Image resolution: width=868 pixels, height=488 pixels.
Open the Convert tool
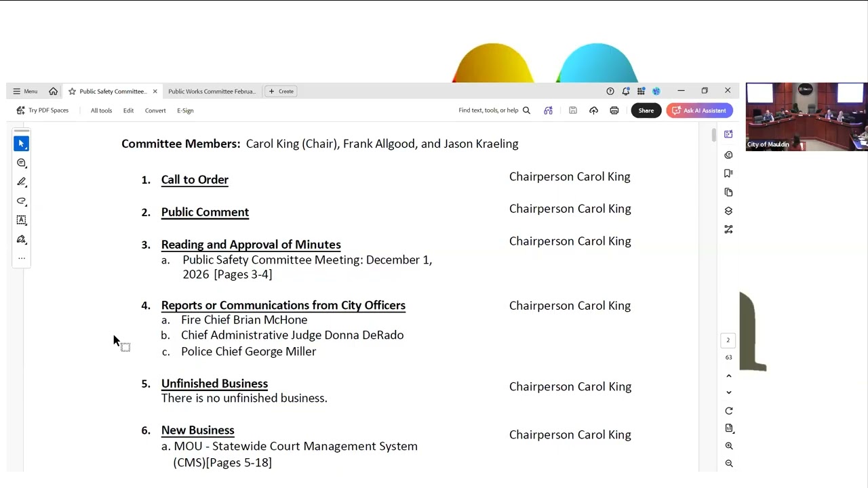coord(155,110)
